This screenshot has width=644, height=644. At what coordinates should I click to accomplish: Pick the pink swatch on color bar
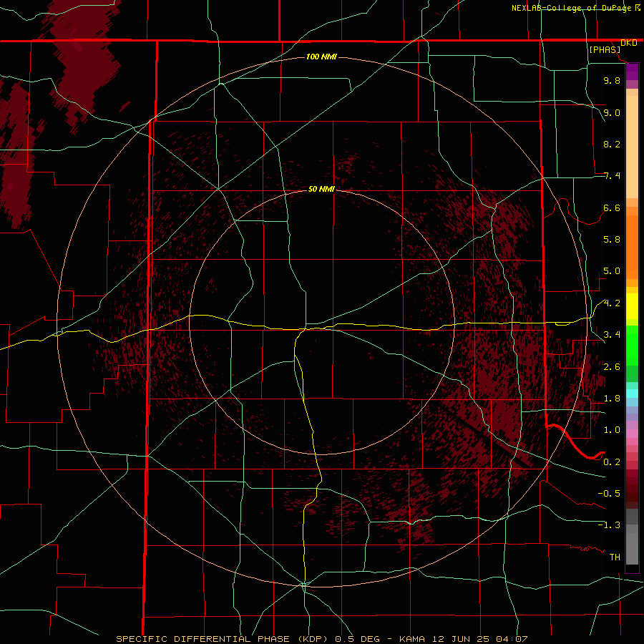point(632,434)
